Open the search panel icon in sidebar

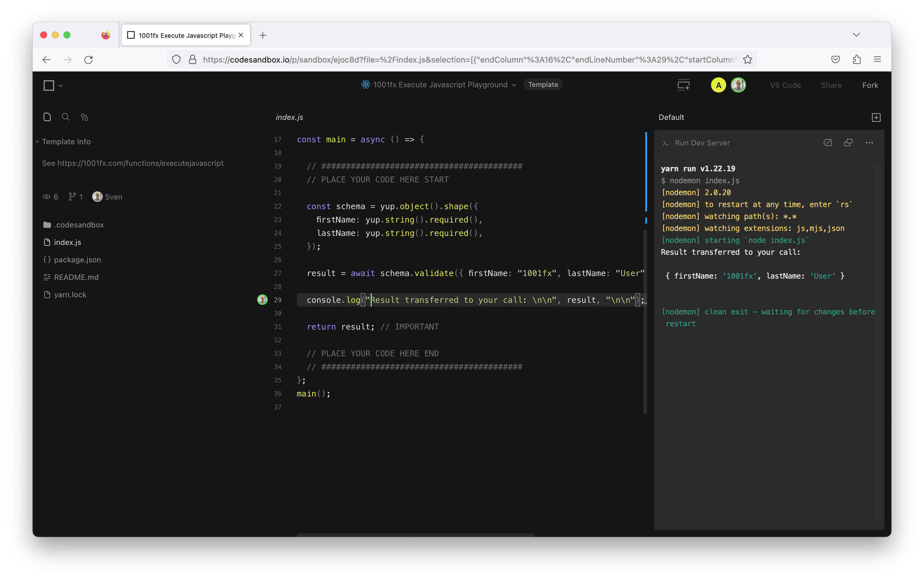tap(65, 117)
